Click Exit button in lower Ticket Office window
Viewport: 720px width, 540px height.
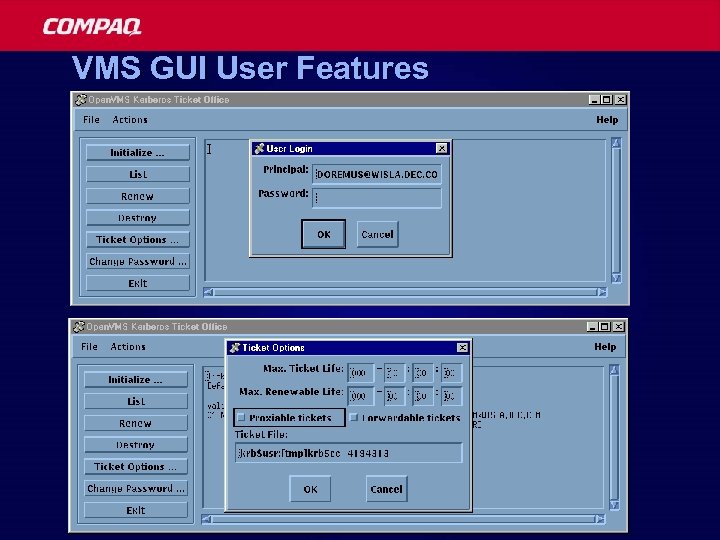135,510
